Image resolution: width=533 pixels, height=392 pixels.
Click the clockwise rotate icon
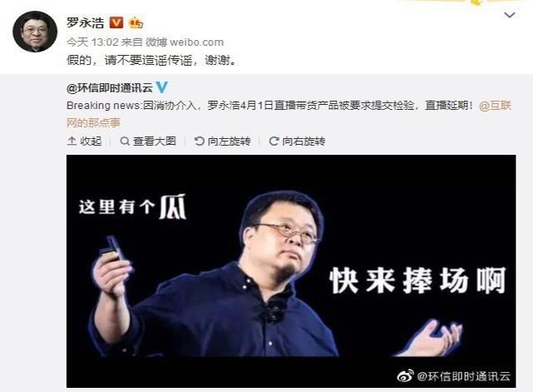274,141
